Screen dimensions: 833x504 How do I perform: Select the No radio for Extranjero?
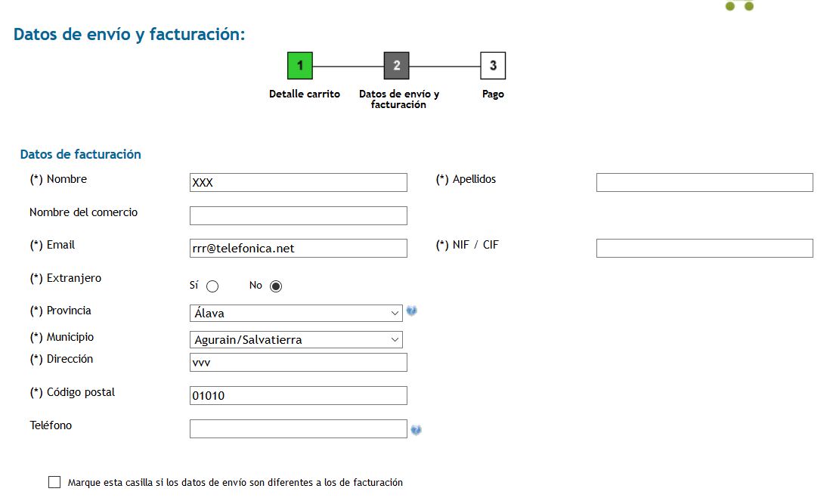tap(276, 286)
